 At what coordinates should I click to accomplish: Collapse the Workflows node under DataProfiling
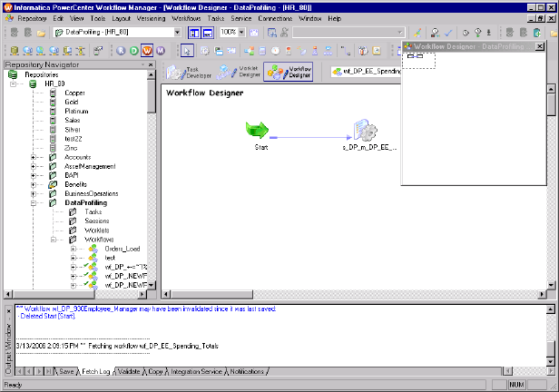(x=54, y=240)
